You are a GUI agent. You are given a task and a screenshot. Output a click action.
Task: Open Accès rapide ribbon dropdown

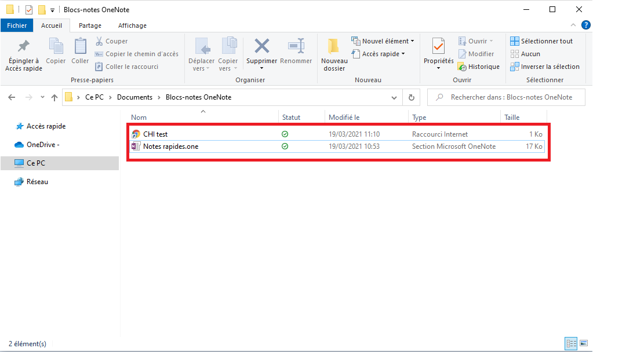(379, 54)
